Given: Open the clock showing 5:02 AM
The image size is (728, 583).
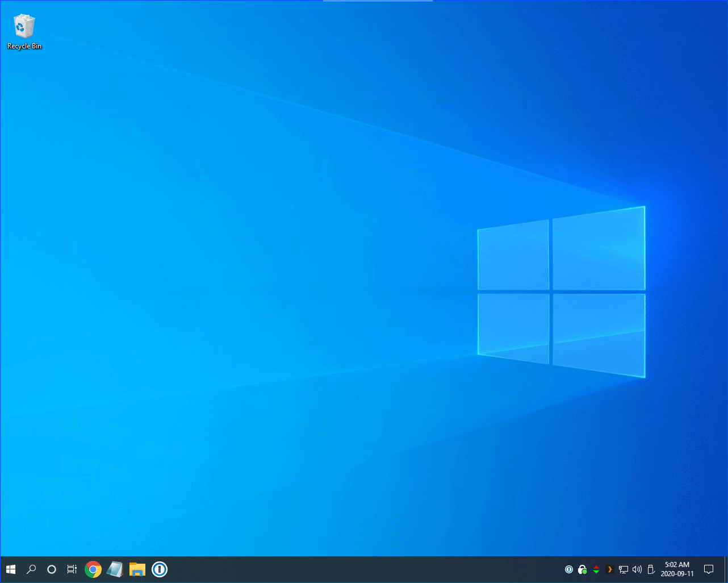Looking at the screenshot, I should (x=677, y=569).
